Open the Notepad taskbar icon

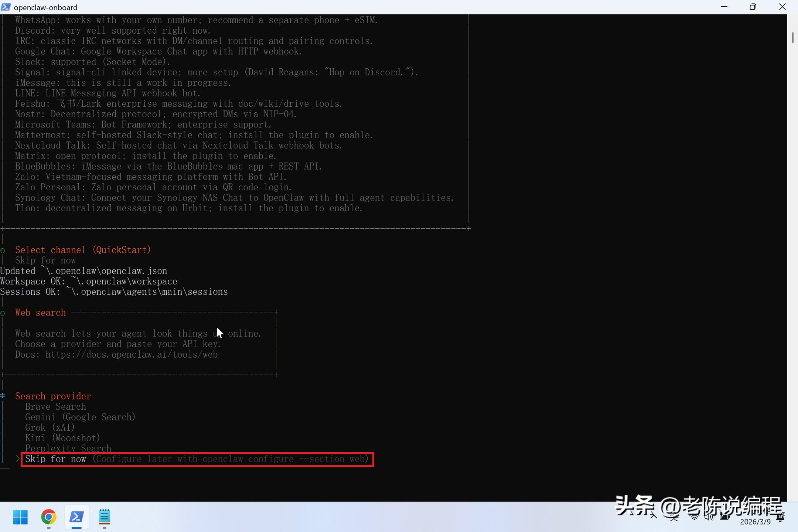pos(105,517)
